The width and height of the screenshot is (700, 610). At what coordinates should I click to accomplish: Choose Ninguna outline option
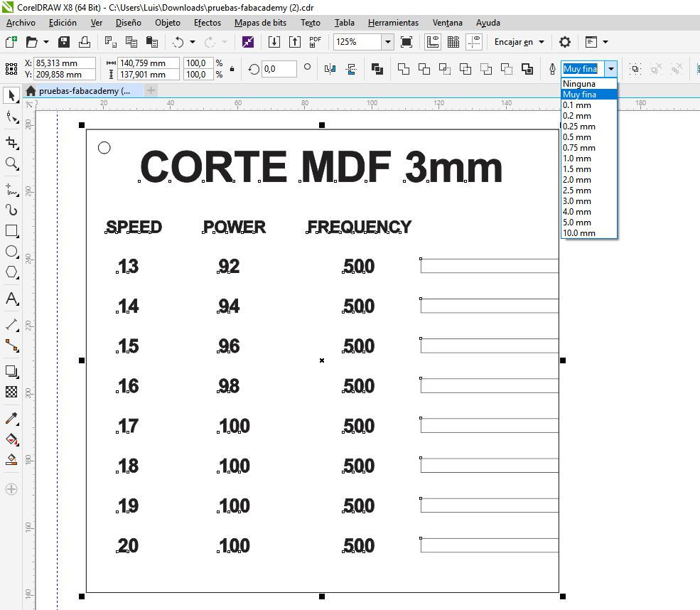589,84
